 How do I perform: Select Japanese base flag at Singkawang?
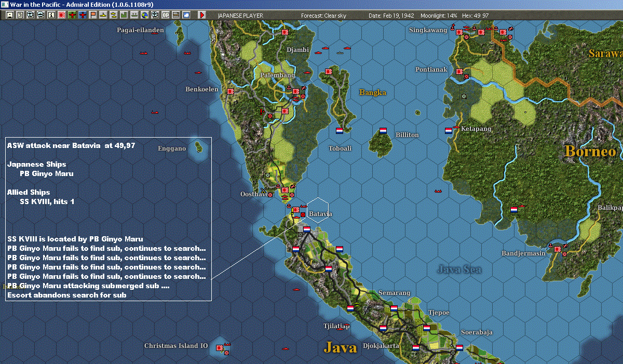(459, 32)
